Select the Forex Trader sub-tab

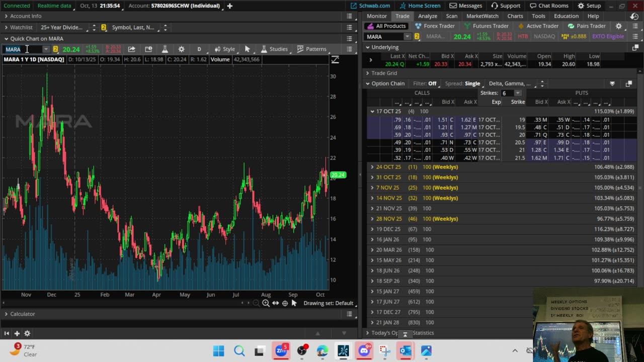coord(435,26)
